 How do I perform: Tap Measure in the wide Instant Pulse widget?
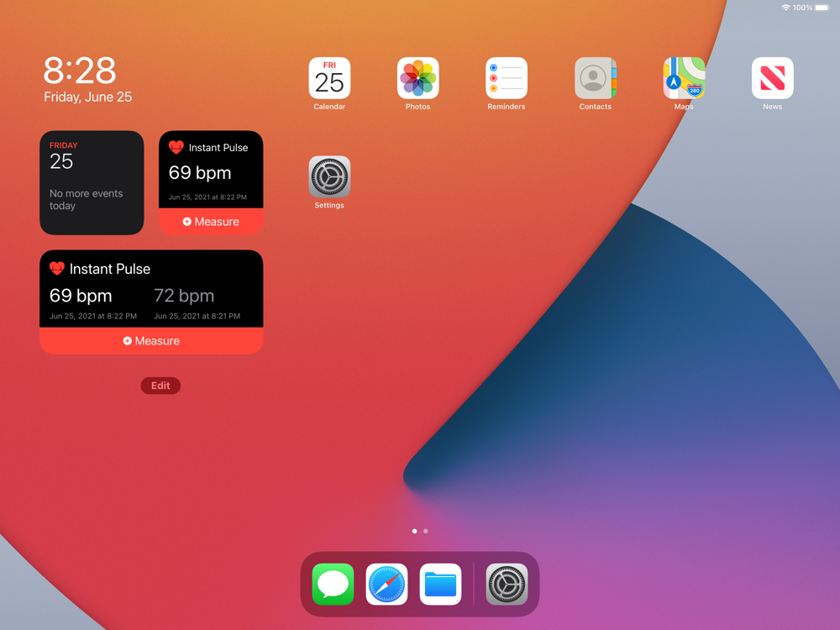tap(151, 341)
